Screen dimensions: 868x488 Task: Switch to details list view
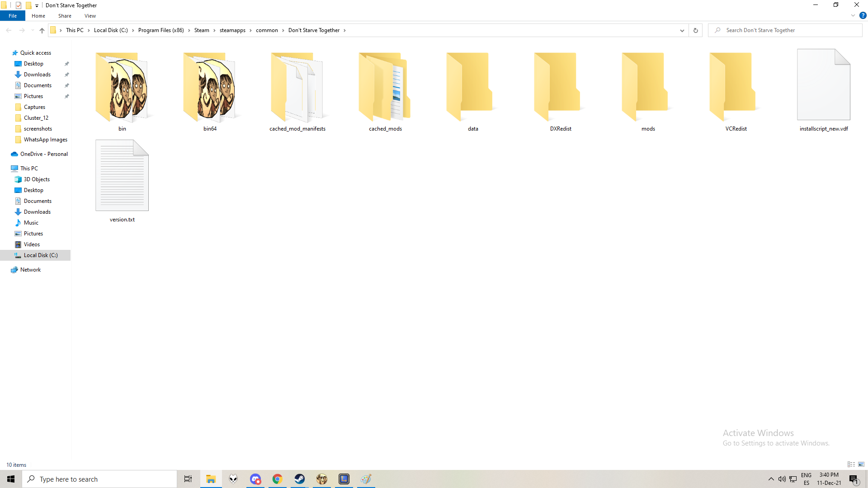click(851, 465)
